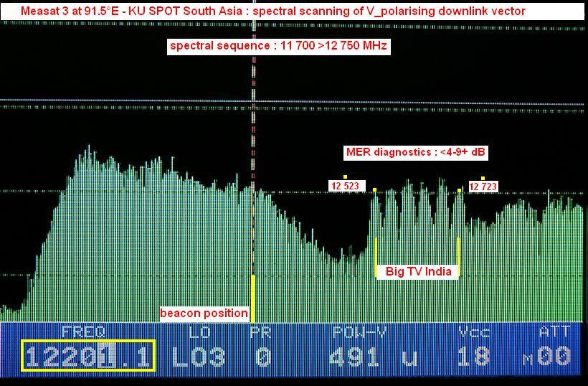Click the FREQ column header
The image size is (588, 386).
(x=83, y=331)
